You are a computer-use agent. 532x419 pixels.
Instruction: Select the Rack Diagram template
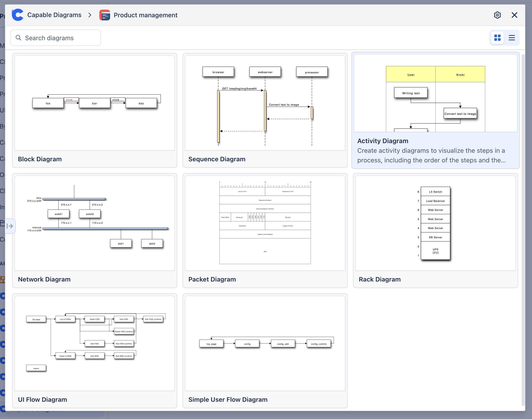pyautogui.click(x=435, y=231)
